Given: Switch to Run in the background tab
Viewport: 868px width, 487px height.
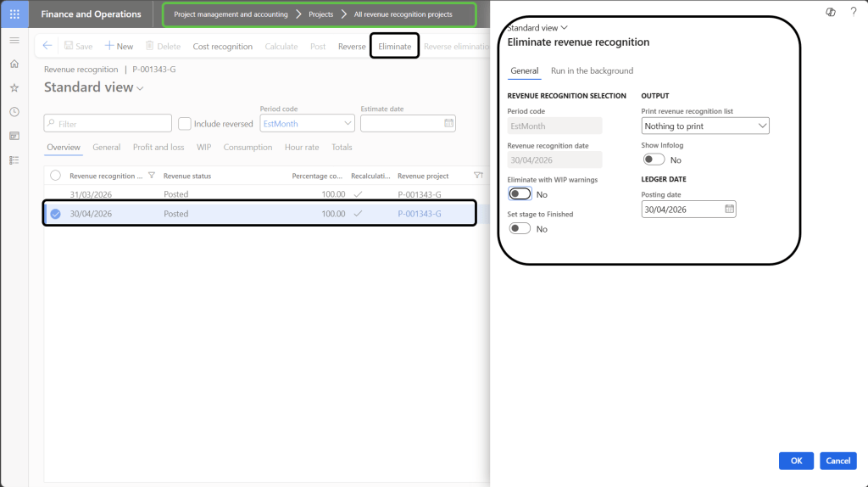Looking at the screenshot, I should pos(592,71).
